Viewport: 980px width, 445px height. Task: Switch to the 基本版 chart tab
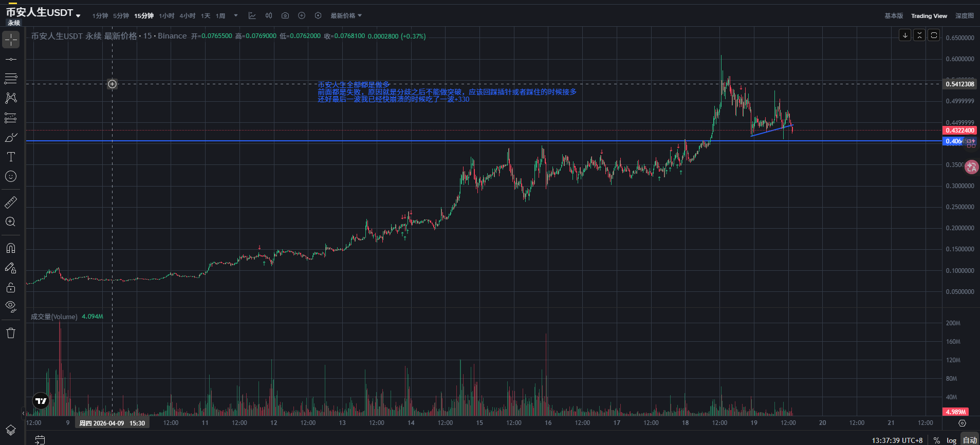[894, 16]
